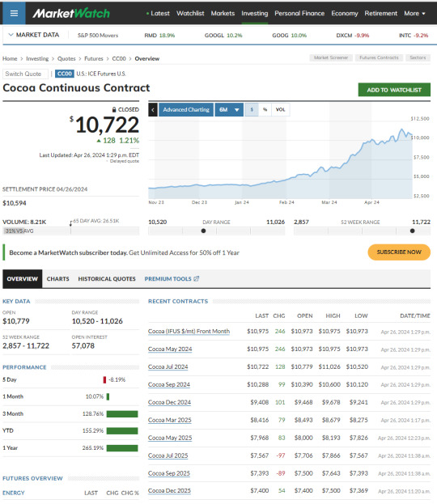Screen dimensions: 437x504
Task: Click the Futures Contracts button
Action: (x=379, y=57)
